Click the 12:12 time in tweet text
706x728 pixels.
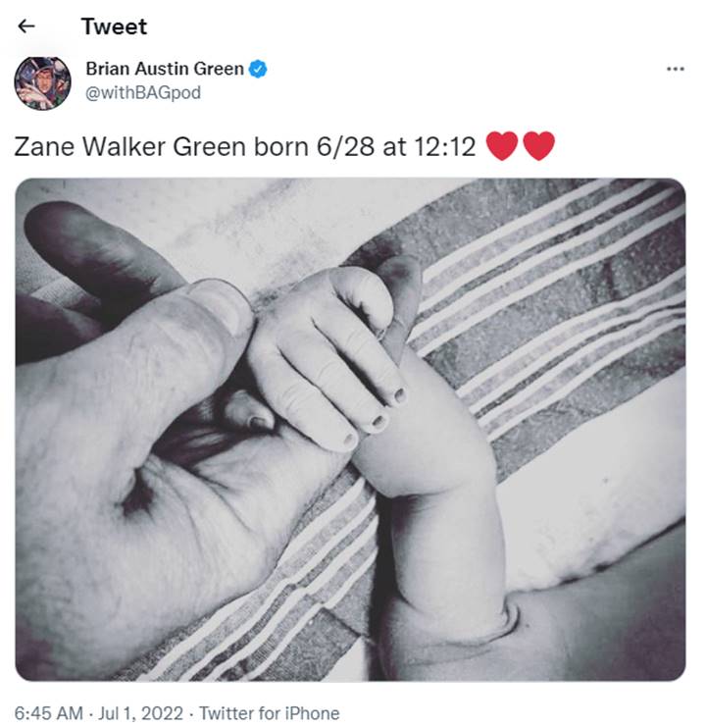coord(444,147)
